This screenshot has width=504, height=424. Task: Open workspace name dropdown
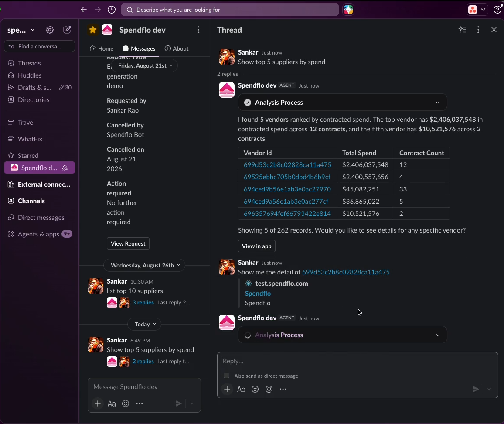[21, 30]
